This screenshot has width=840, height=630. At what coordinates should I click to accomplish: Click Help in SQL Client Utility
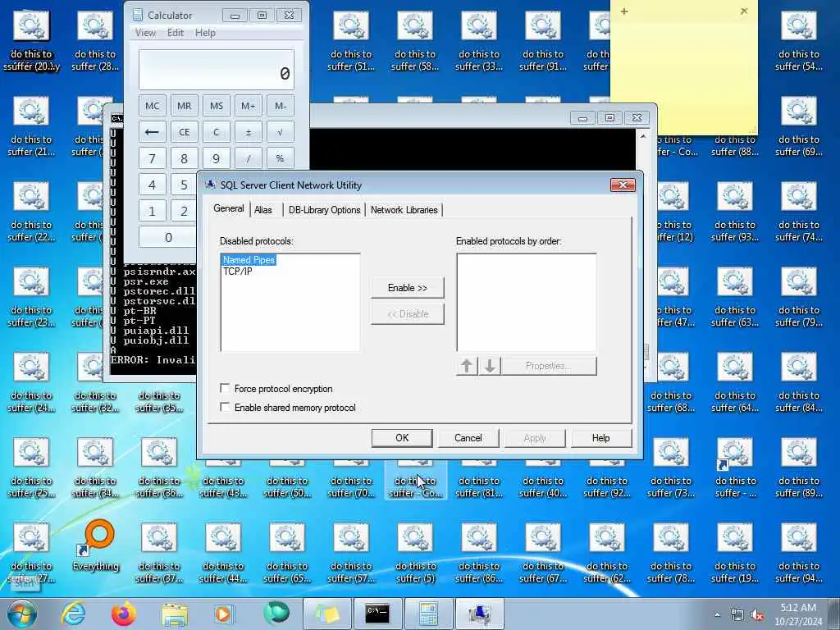coord(601,438)
